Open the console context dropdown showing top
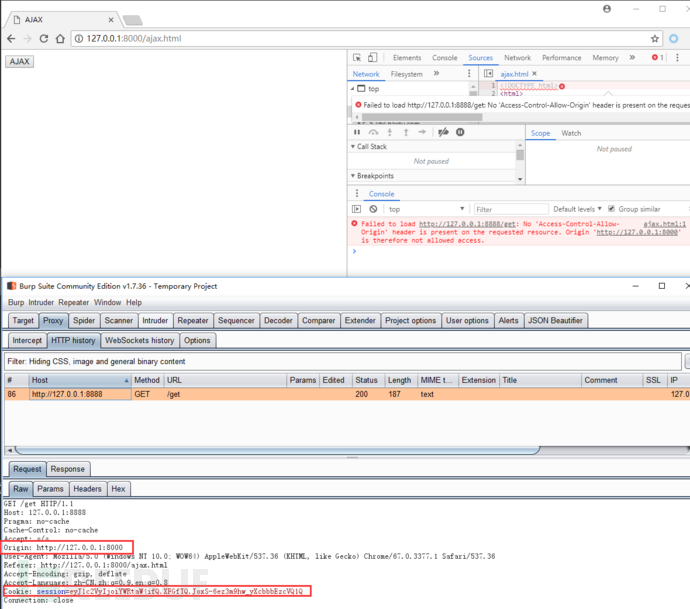 click(420, 209)
